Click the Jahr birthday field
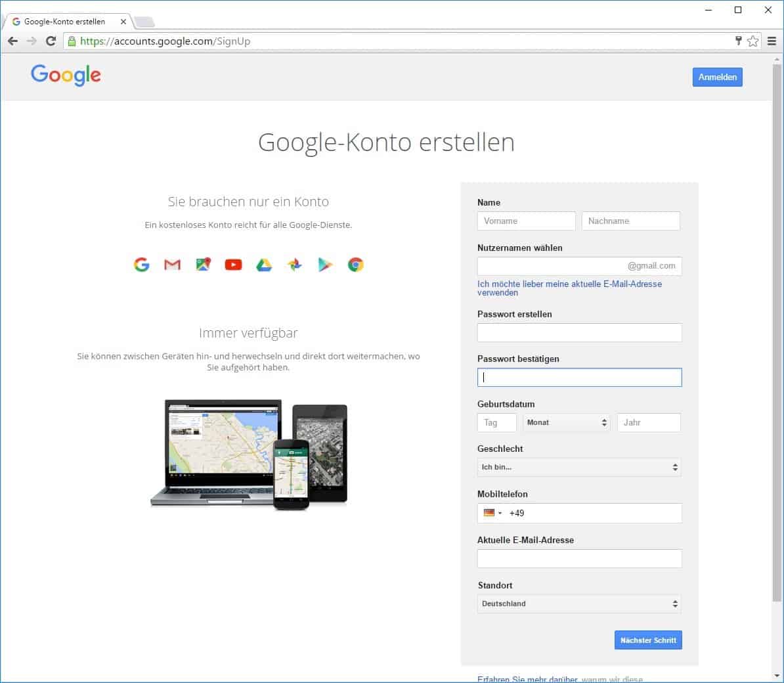The height and width of the screenshot is (683, 784). coord(649,422)
